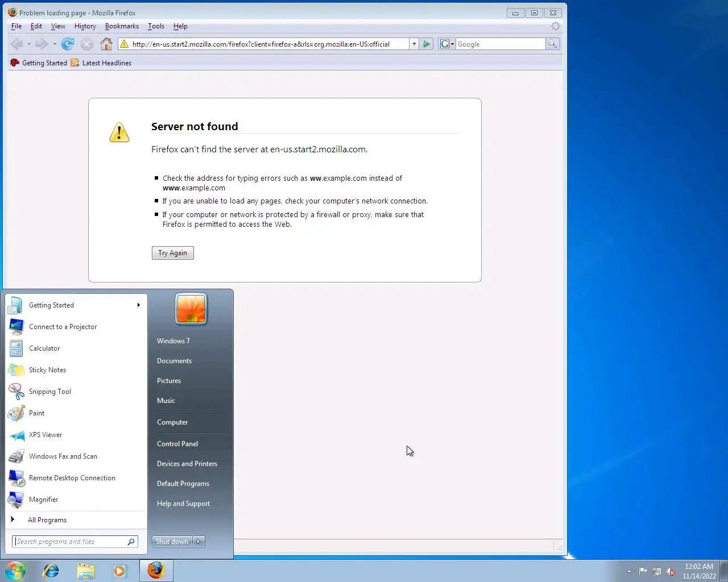Open shut down options arrow
This screenshot has height=582, width=728.
click(x=199, y=542)
